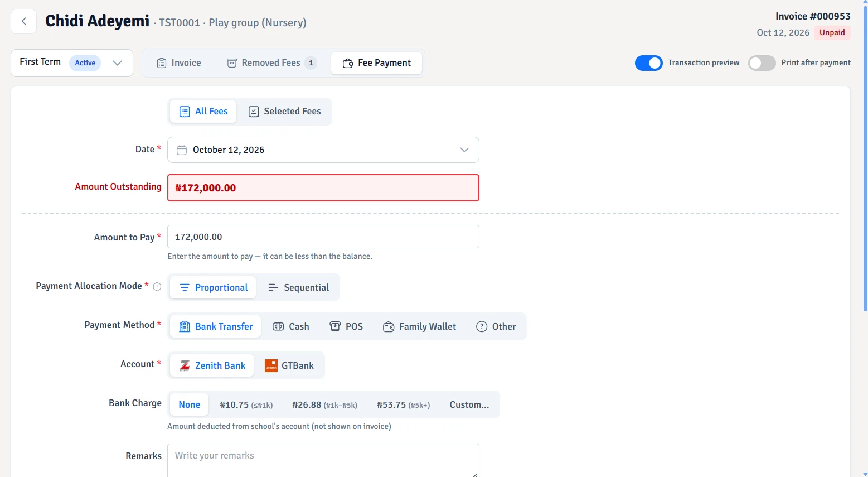Screen dimensions: 868x477
Task: Pick the ₦53.75 bank charge option
Action: click(404, 404)
